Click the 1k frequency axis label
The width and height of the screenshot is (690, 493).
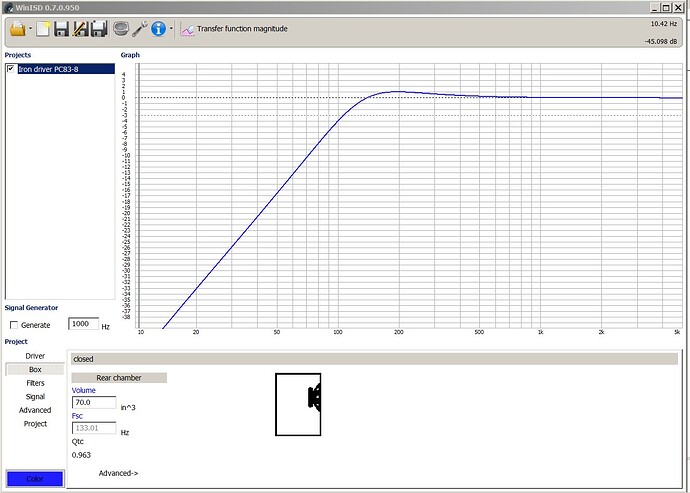(540, 332)
